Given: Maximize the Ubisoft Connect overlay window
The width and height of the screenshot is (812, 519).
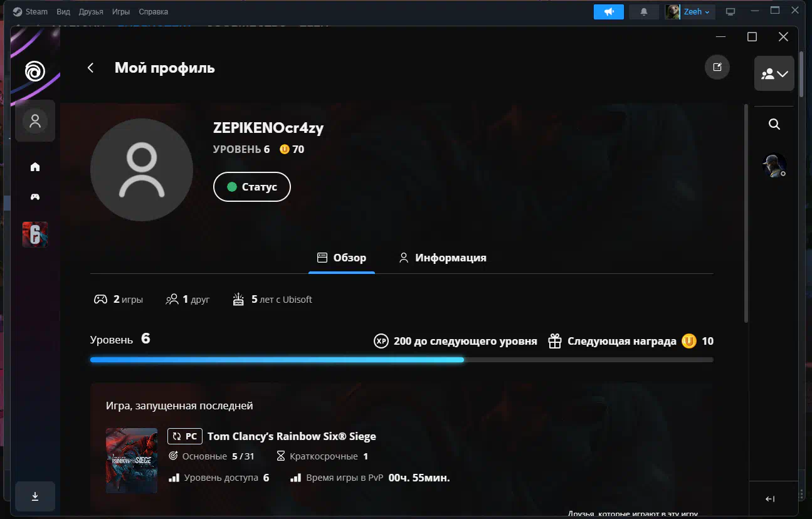Looking at the screenshot, I should pyautogui.click(x=752, y=37).
